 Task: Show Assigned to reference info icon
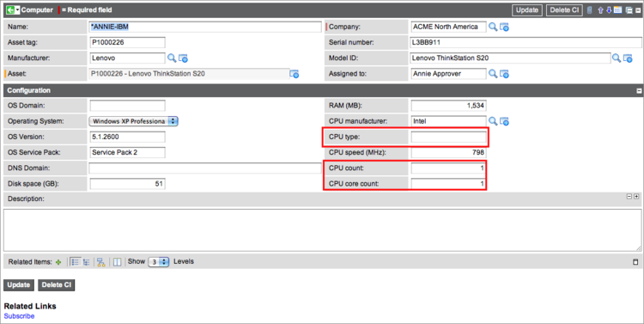tap(504, 75)
